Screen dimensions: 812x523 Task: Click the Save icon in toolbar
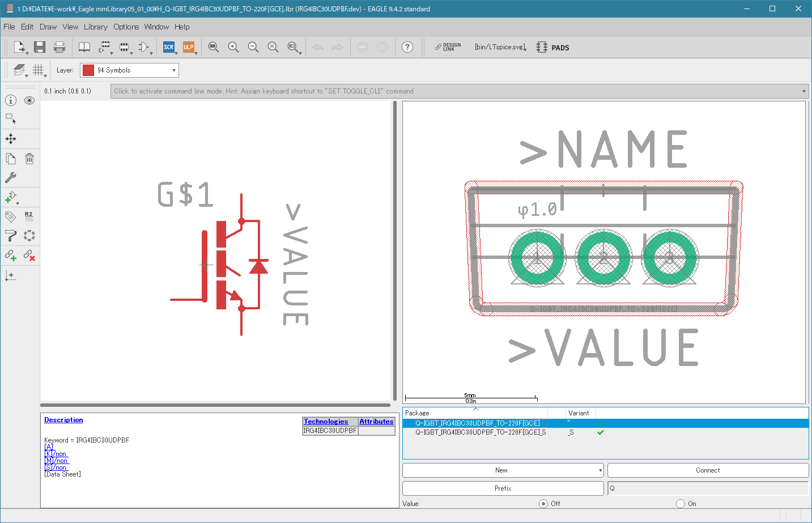[39, 47]
